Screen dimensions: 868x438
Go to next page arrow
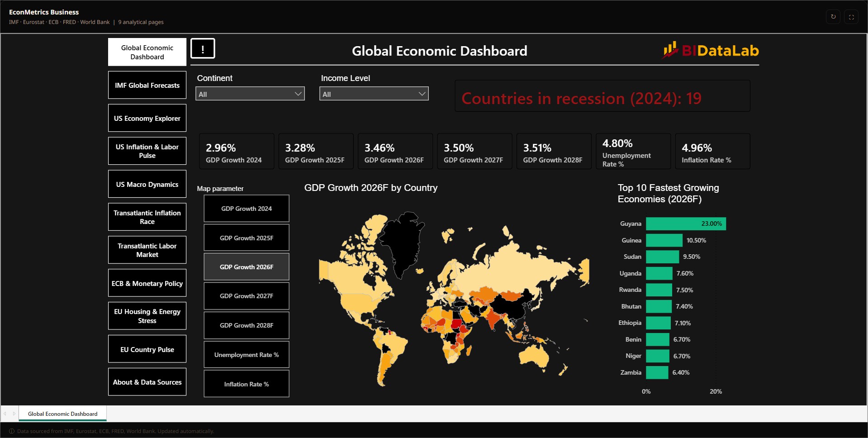point(14,414)
